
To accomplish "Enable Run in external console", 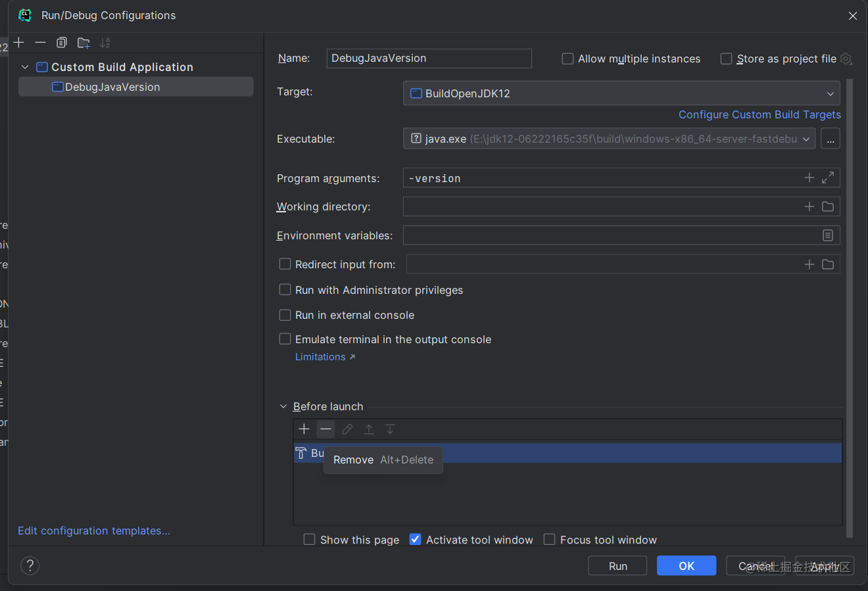I will [285, 315].
